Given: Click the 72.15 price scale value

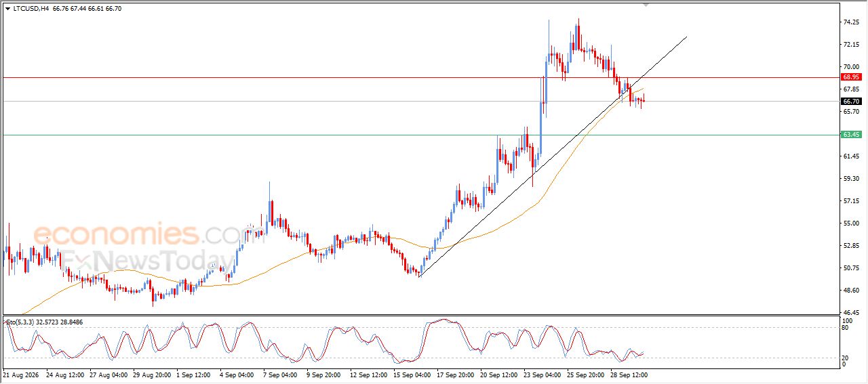Looking at the screenshot, I should pos(851,45).
